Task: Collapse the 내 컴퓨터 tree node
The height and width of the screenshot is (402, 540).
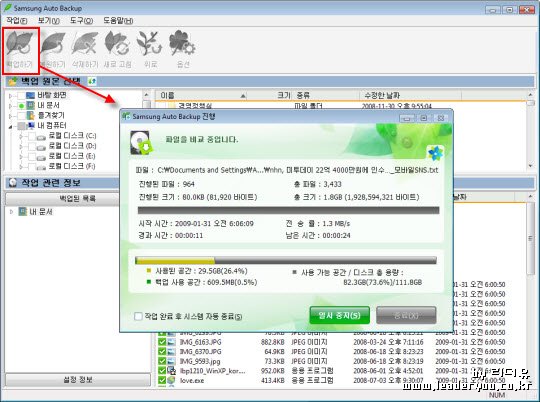Action: click(x=10, y=126)
